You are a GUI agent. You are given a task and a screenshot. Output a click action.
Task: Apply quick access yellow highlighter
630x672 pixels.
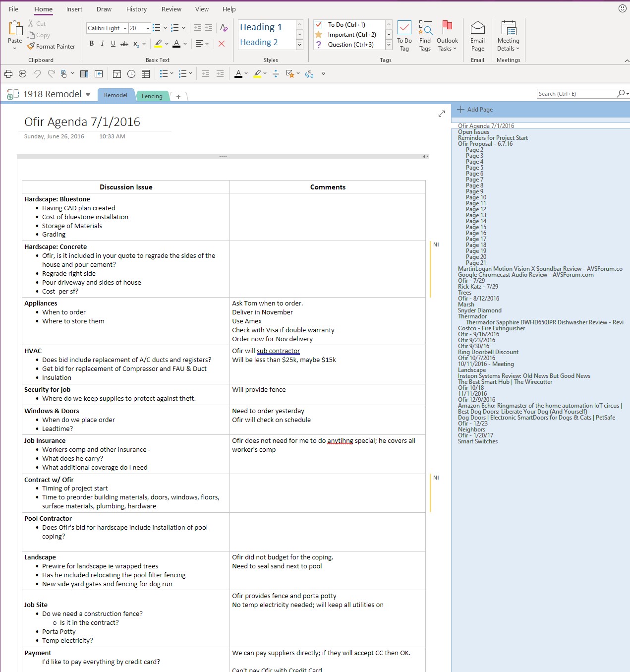tap(257, 74)
